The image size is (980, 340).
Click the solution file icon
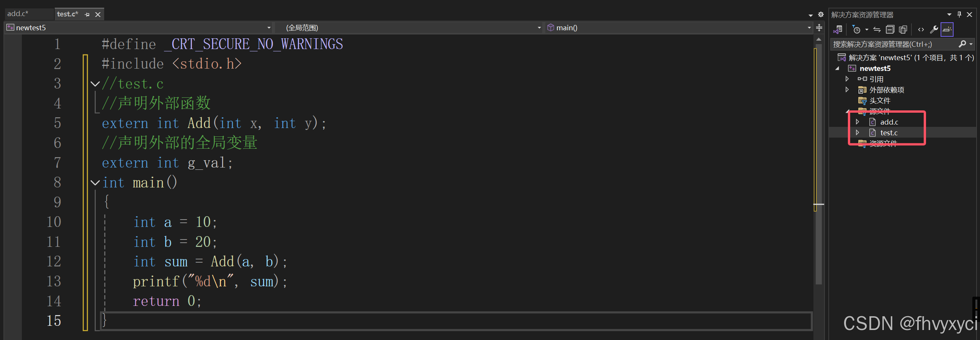[x=841, y=57]
